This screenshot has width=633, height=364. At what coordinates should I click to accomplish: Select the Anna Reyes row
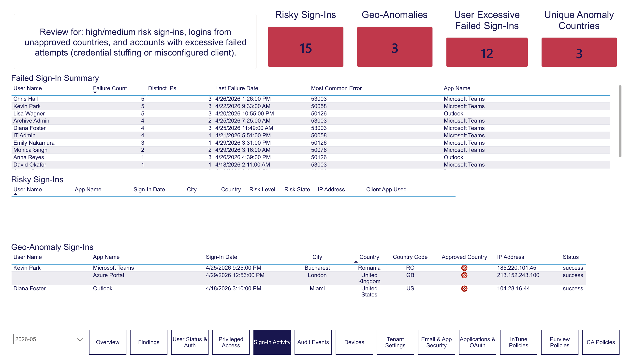pyautogui.click(x=311, y=157)
